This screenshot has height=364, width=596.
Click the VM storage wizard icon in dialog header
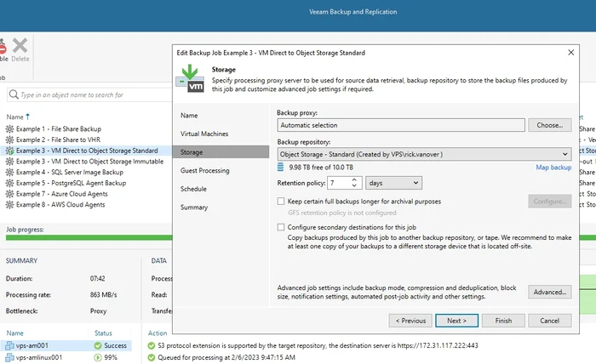coord(190,78)
